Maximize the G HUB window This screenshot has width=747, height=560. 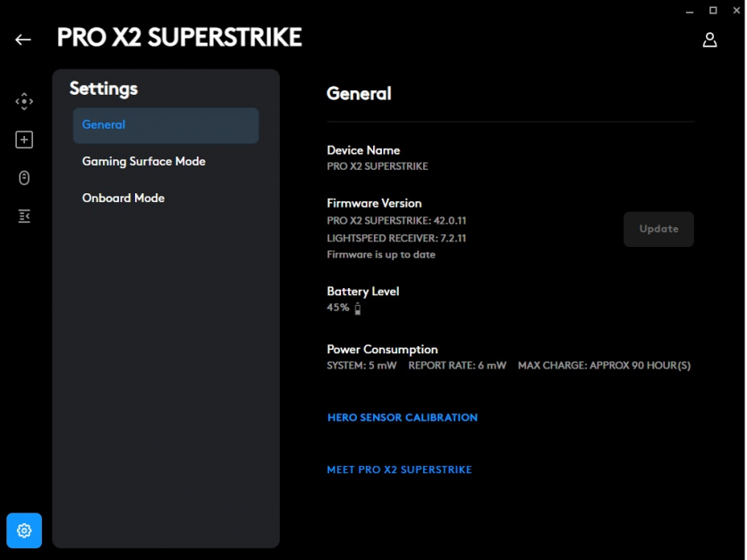[713, 10]
